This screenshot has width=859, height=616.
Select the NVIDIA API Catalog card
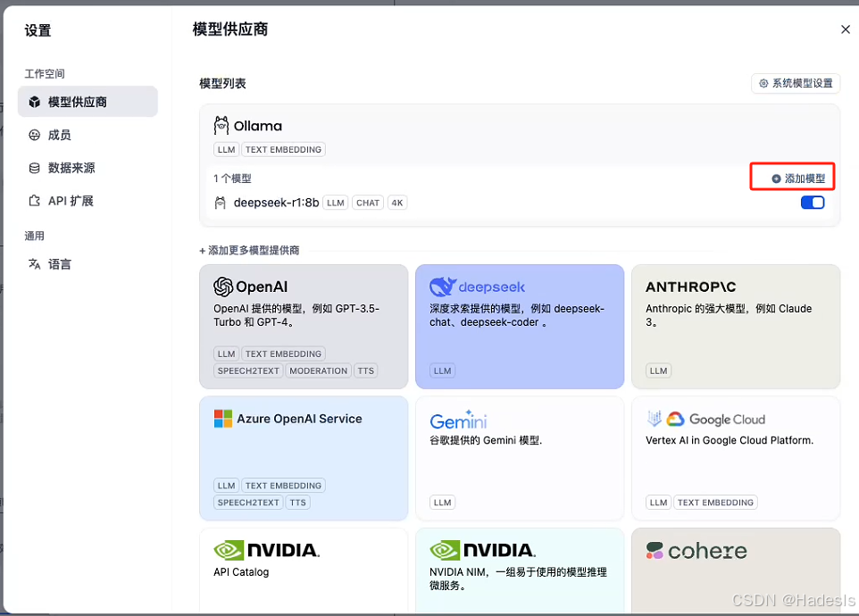coord(304,570)
